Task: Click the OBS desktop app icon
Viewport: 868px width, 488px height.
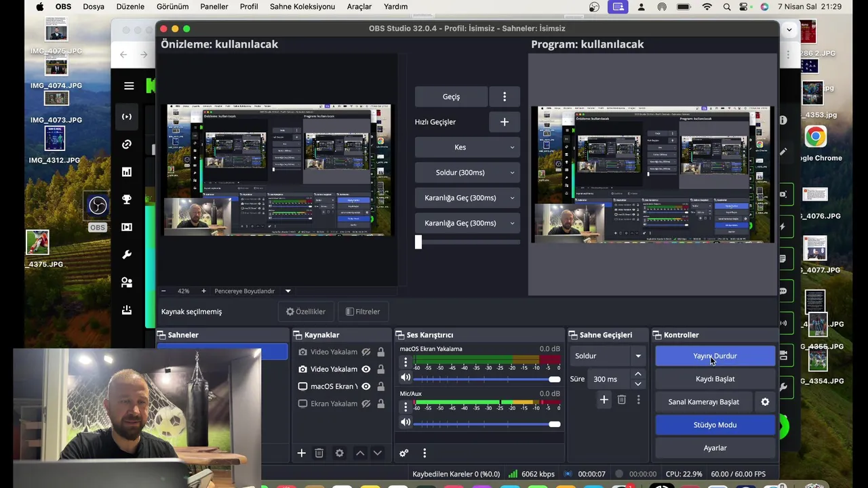Action: [x=98, y=205]
